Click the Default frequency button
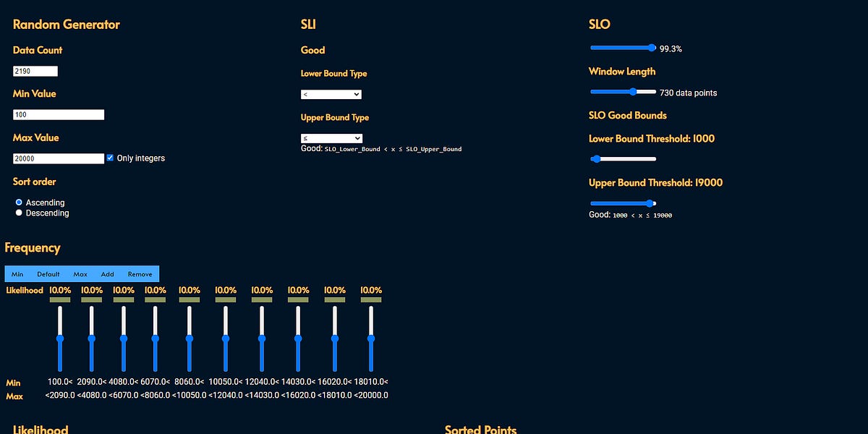This screenshot has width=868, height=434. point(48,274)
